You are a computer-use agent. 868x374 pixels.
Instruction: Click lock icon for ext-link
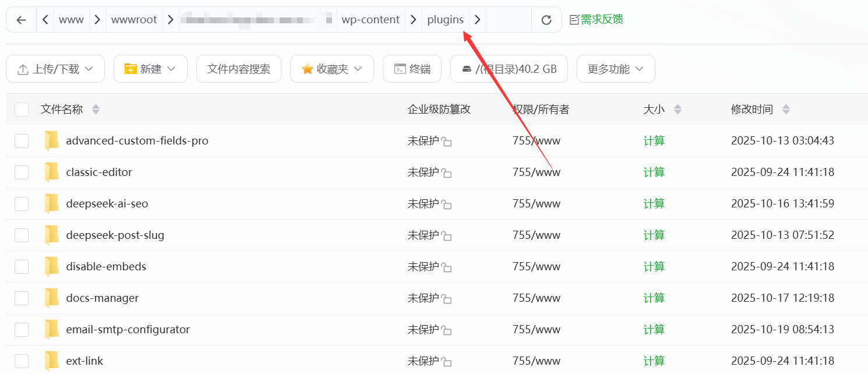(x=446, y=362)
